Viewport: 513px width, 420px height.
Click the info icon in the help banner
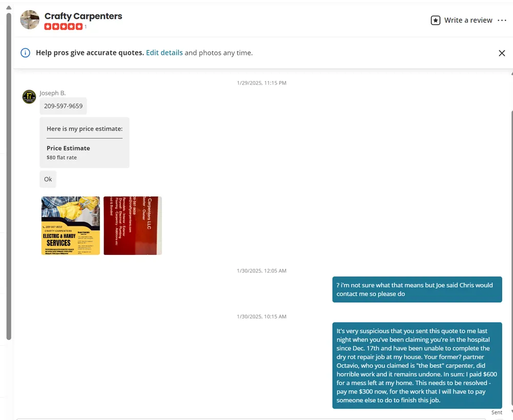coord(25,53)
